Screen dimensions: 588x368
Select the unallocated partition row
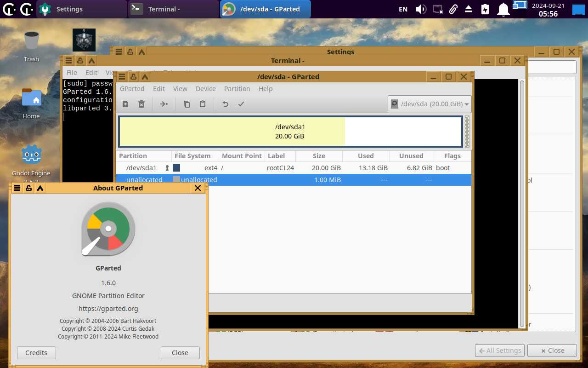coord(294,180)
